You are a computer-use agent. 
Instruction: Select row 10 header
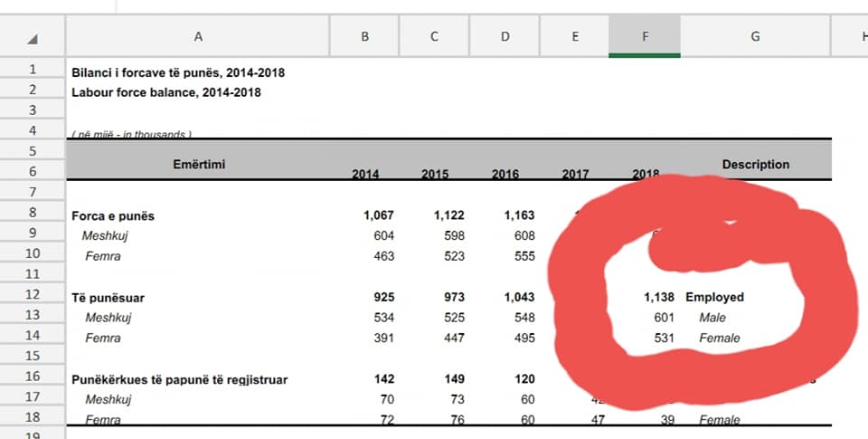tap(33, 253)
